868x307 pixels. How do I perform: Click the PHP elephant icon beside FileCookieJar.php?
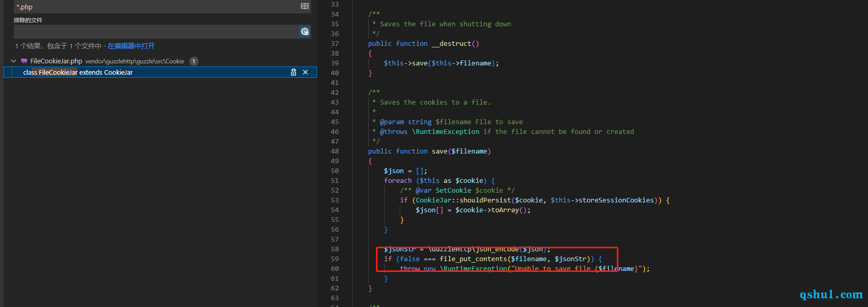pos(24,61)
